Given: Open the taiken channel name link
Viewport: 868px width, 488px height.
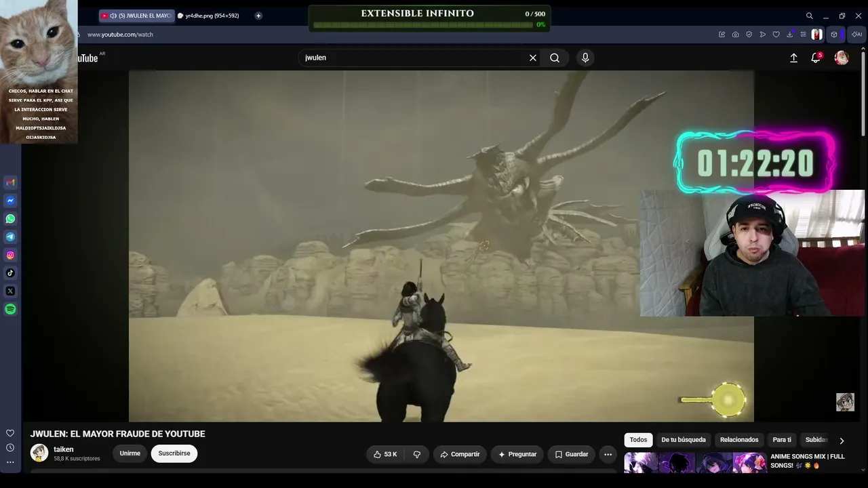Looking at the screenshot, I should click(x=64, y=449).
